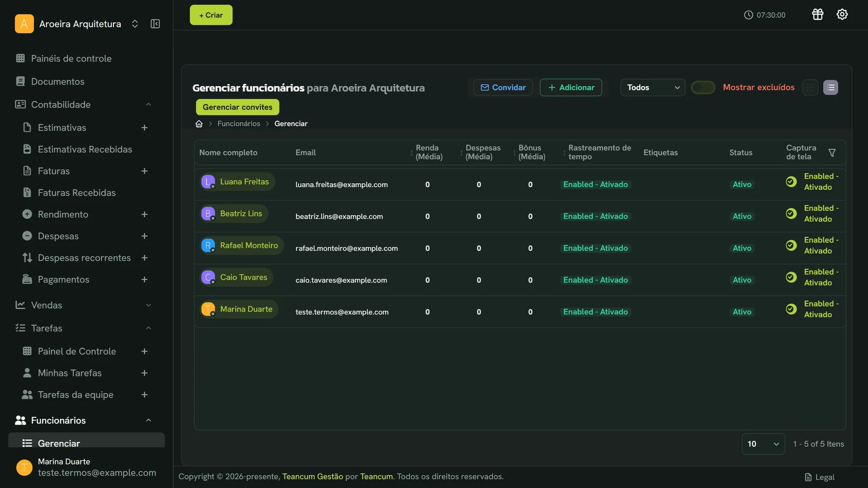Screen dimensions: 868x488
Task: Add new Despesas with plus icon
Action: 144,236
